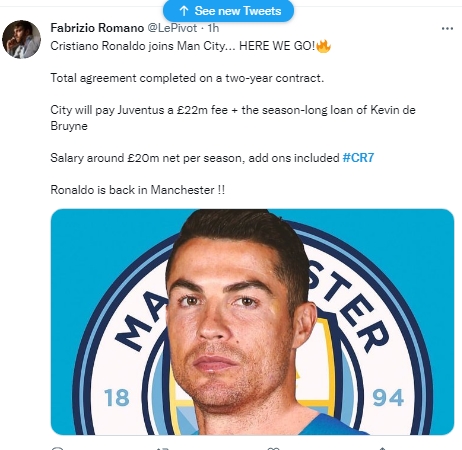Click the 'Total agreement completed' sentence
The image size is (462, 450).
coord(187,78)
